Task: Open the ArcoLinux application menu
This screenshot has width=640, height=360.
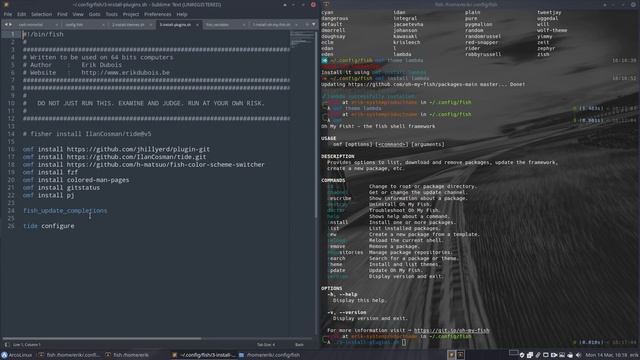Action: click(16, 355)
